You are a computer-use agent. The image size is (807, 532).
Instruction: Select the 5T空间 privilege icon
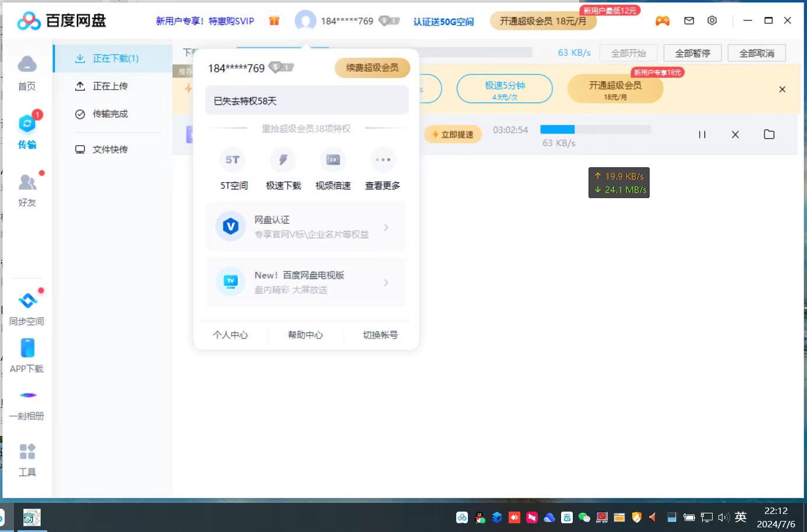[234, 170]
